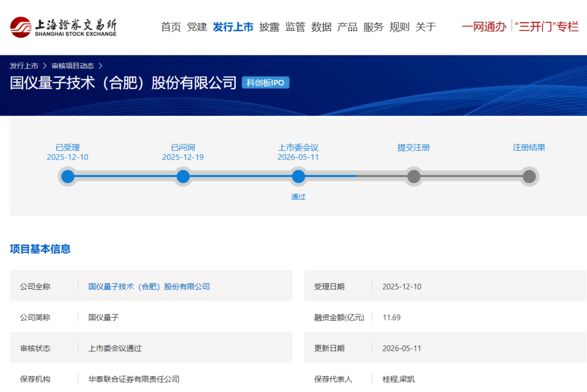Click the 受理日期 value 2025-12-10
The width and height of the screenshot is (587, 392).
402,287
